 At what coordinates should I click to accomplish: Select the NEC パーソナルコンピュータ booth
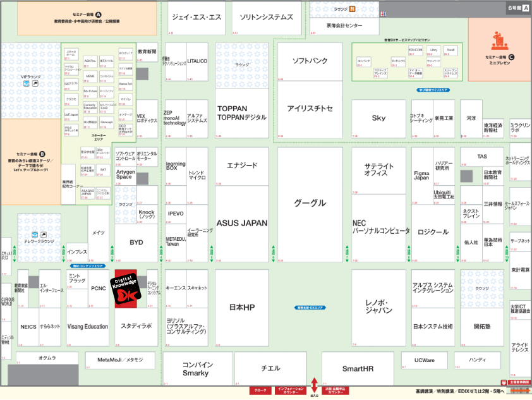(x=378, y=228)
